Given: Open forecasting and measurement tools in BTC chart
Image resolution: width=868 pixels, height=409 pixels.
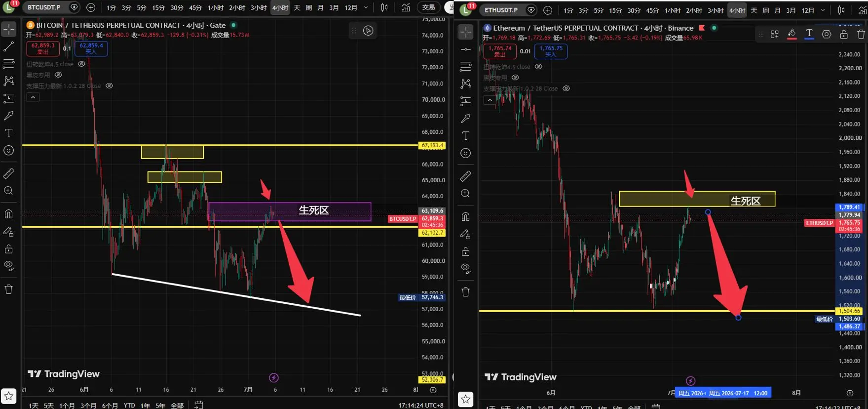Looking at the screenshot, I should [x=9, y=98].
